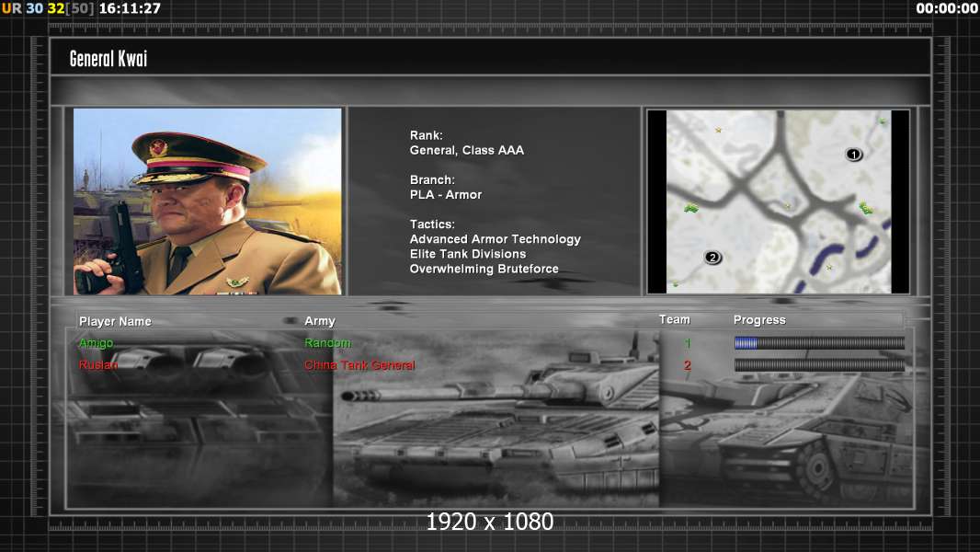Image resolution: width=980 pixels, height=552 pixels.
Task: Click the 16:11:27 clock in overlay
Action: 130,8
